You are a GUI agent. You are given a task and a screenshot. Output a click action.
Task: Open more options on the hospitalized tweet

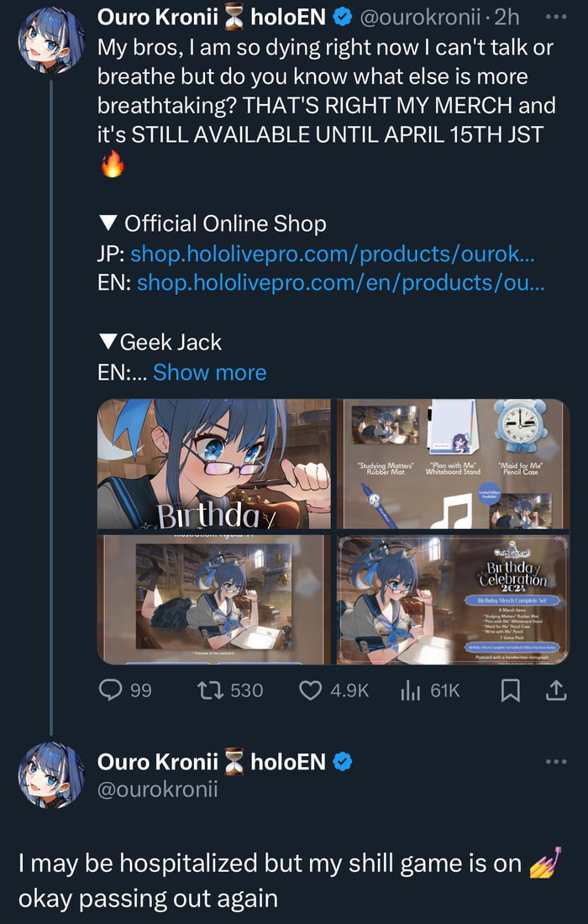[x=555, y=761]
